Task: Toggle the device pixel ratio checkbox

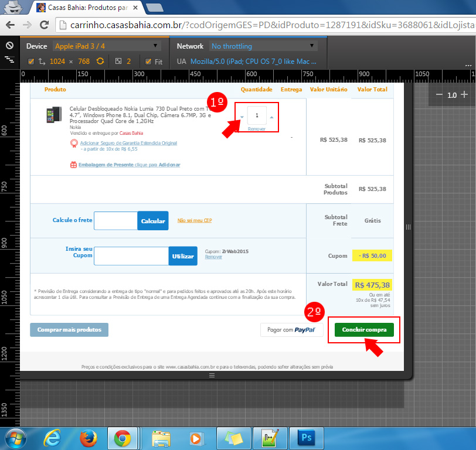Action: tap(118, 61)
